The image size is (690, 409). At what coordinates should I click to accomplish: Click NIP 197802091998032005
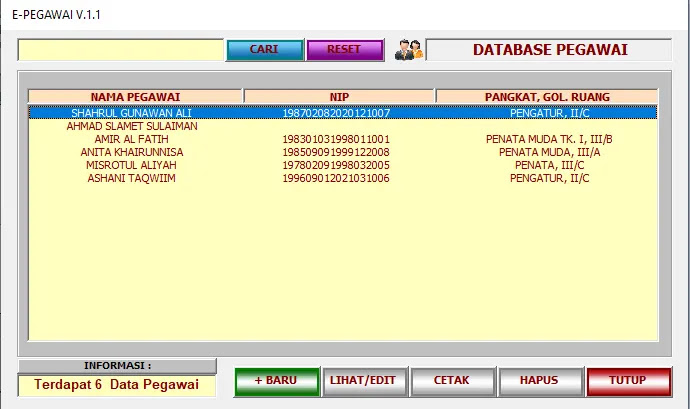[x=336, y=165]
